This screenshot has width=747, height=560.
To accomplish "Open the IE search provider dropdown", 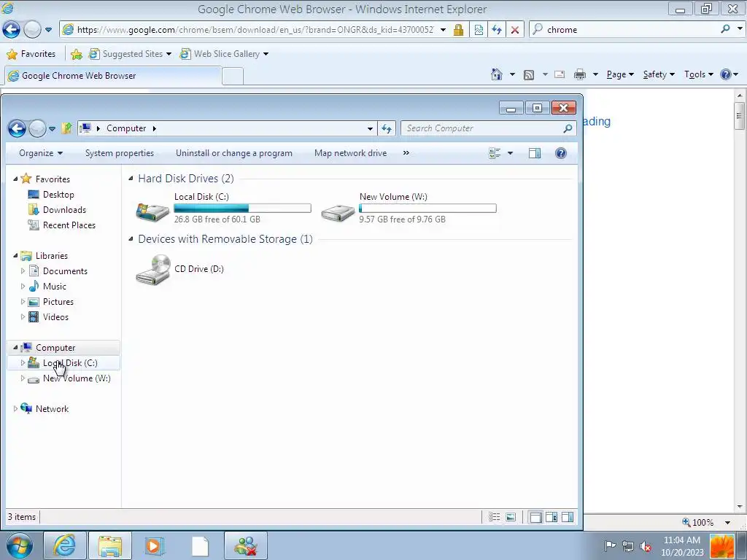I will [740, 29].
